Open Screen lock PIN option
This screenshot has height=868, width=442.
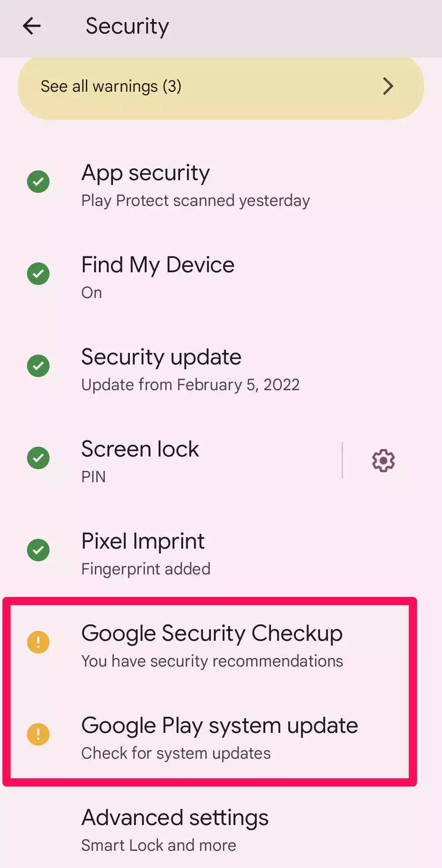tap(172, 462)
